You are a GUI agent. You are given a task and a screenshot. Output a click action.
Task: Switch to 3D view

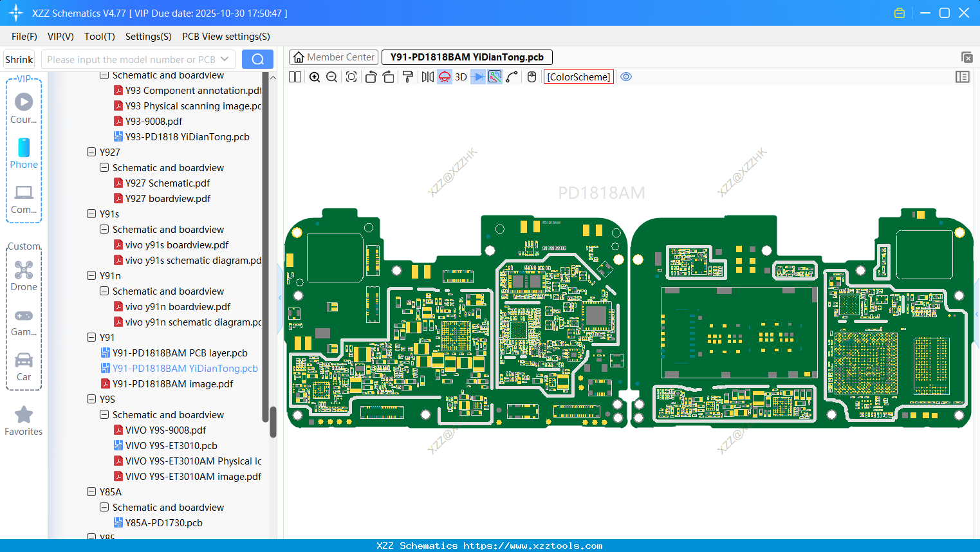click(461, 77)
